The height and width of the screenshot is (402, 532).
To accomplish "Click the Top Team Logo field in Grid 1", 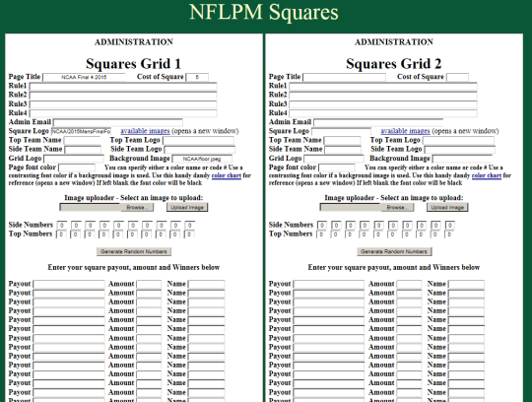I will [198, 141].
